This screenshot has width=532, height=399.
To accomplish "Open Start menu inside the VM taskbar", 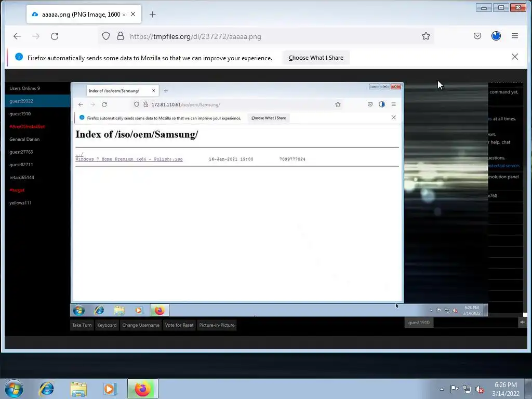I will click(x=79, y=310).
